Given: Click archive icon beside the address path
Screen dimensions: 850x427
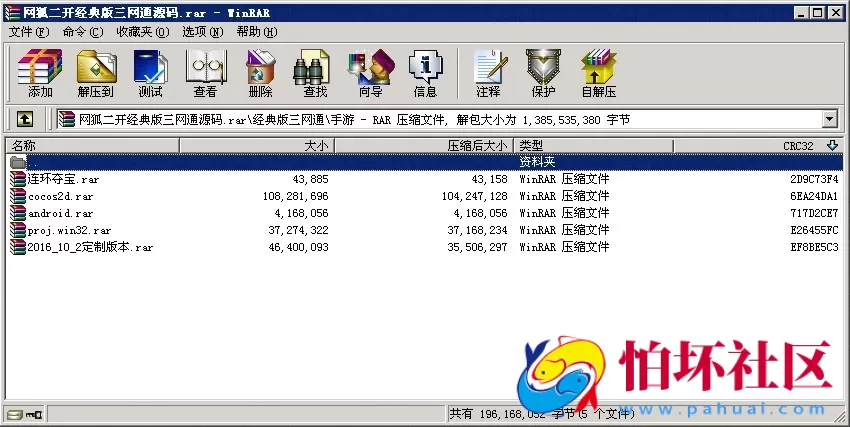Looking at the screenshot, I should (67, 119).
